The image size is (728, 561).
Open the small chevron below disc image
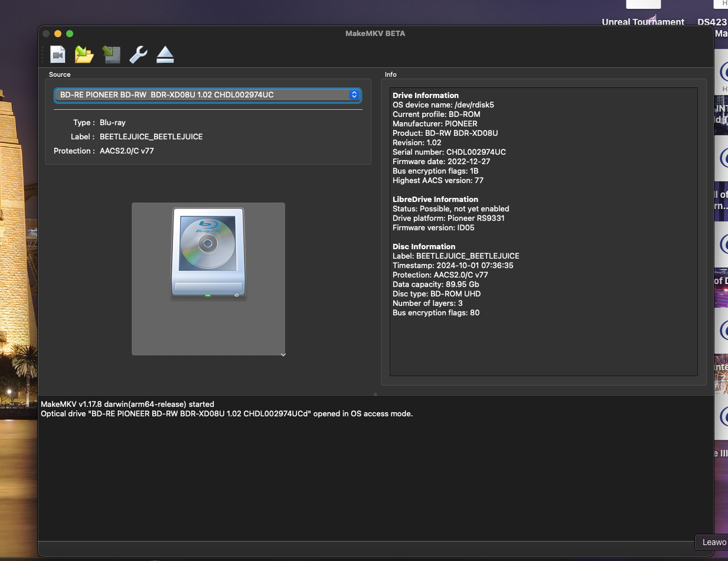(283, 354)
